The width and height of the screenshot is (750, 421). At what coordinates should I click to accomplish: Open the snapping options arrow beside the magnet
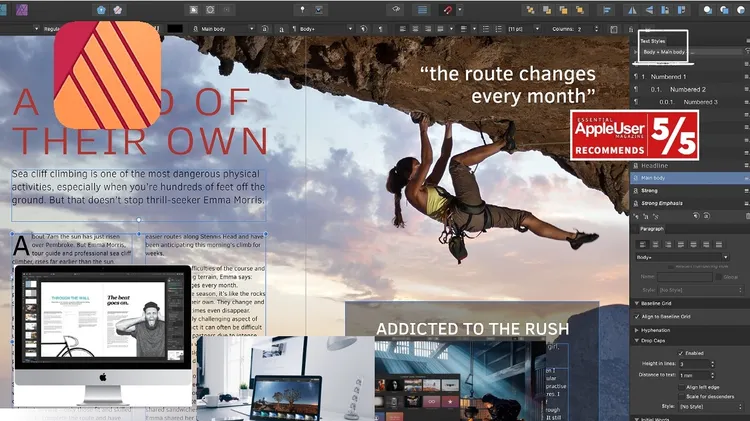(460, 10)
